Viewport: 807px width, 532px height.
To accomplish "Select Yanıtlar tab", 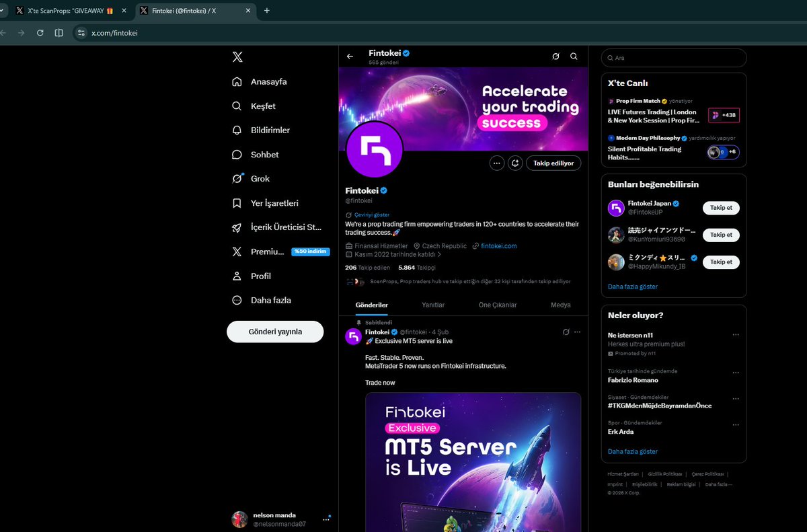I will (433, 305).
